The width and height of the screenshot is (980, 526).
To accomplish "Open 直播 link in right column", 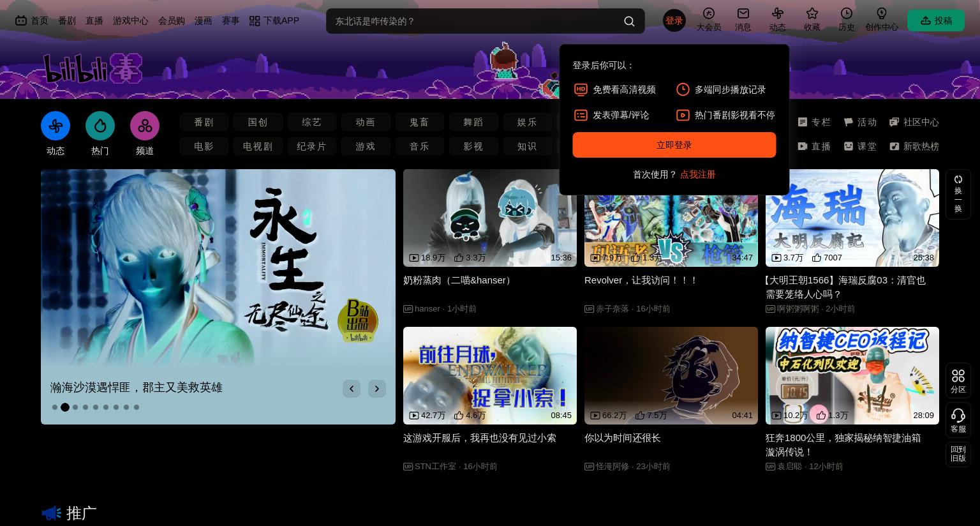I will [x=813, y=146].
